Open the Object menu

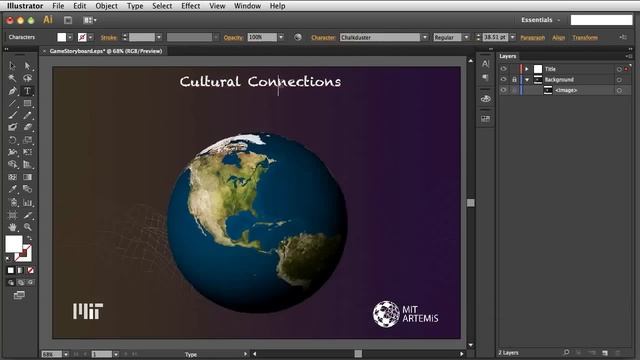pos(107,6)
